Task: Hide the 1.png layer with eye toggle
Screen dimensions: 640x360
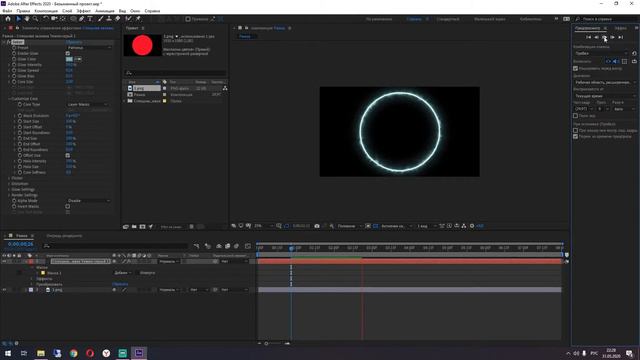Action: 4,290
